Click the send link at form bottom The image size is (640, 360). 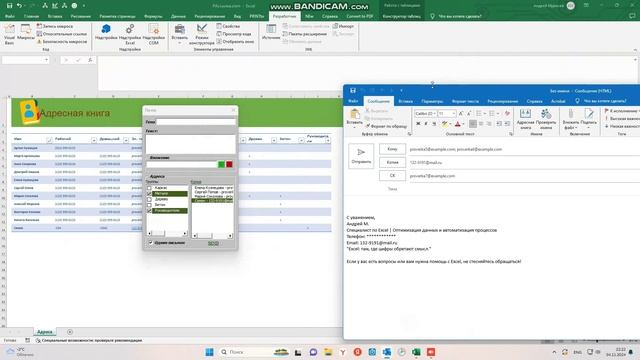[213, 243]
